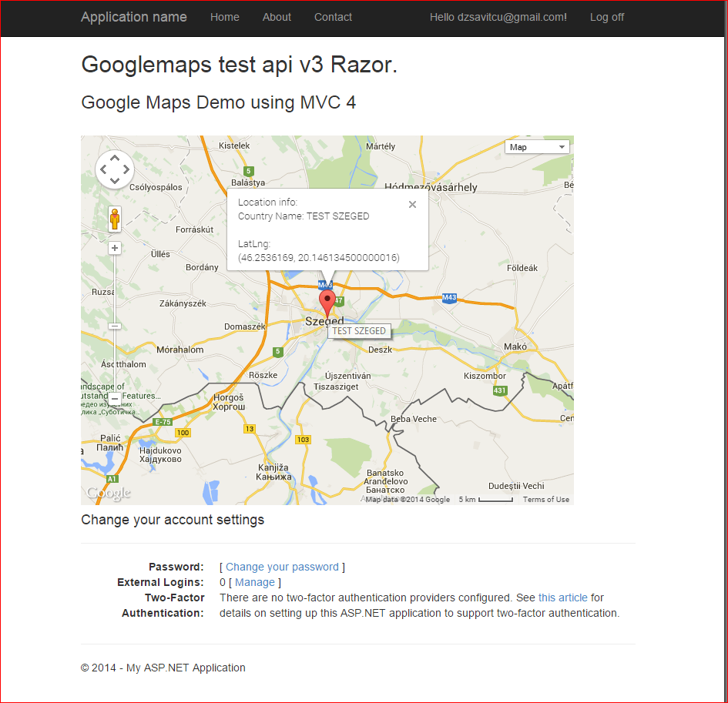
Task: Click the Újszentiván village label
Action: click(347, 376)
